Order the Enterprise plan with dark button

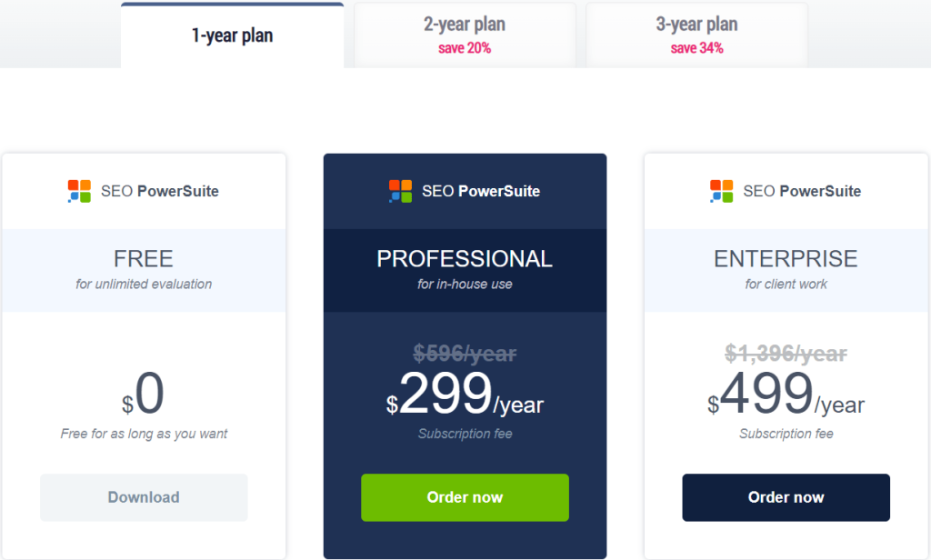[786, 497]
